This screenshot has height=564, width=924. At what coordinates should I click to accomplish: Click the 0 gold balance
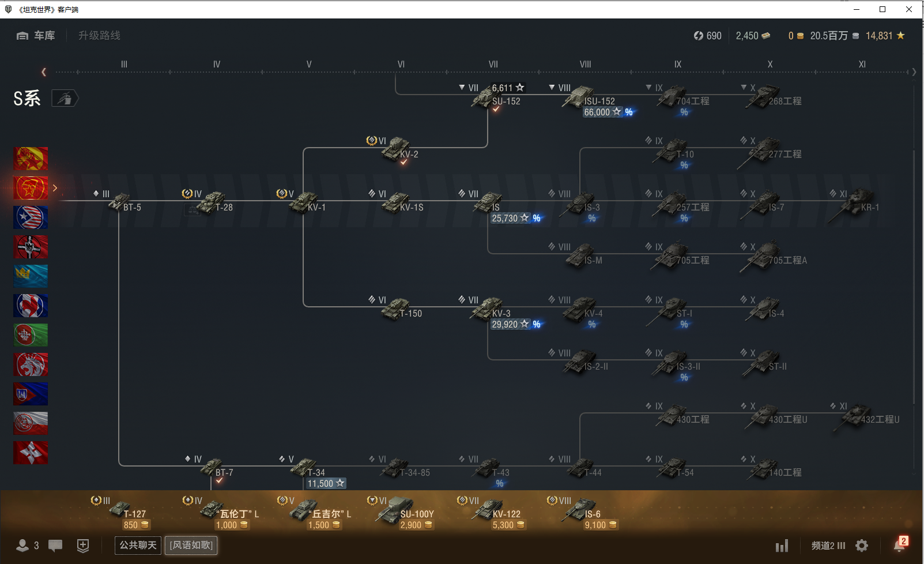point(796,36)
